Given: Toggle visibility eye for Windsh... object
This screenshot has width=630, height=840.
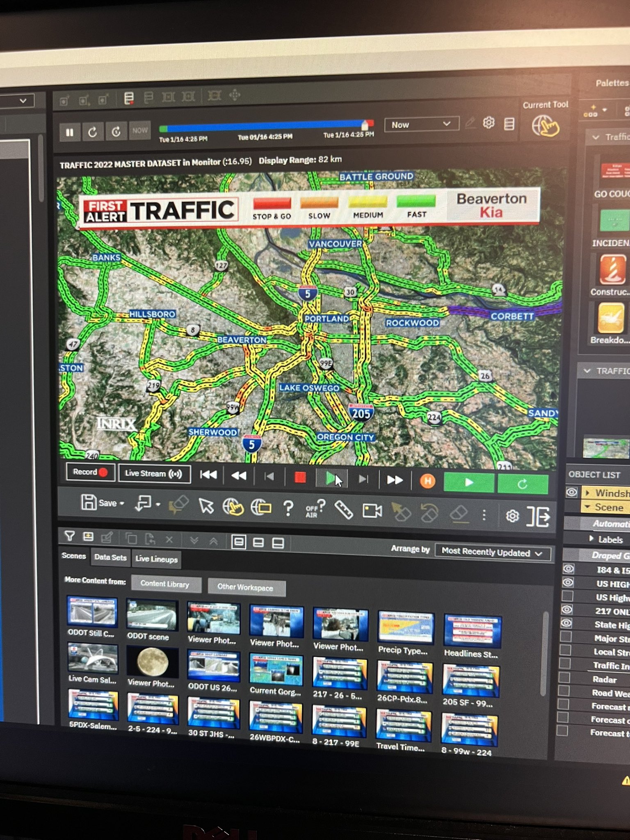Looking at the screenshot, I should [x=571, y=492].
